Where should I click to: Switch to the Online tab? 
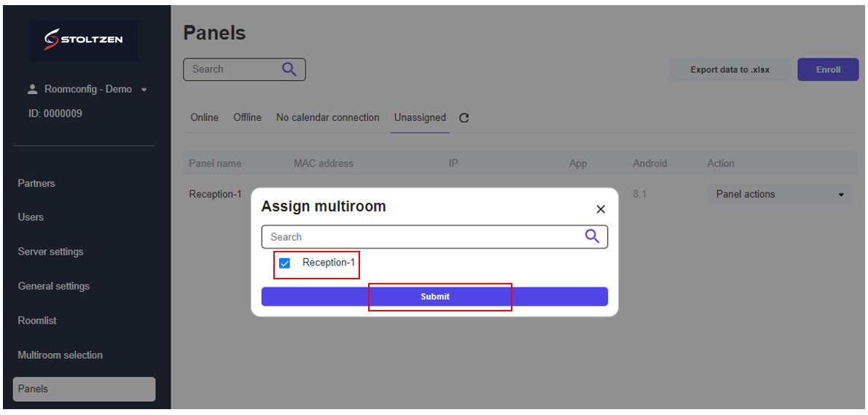204,117
